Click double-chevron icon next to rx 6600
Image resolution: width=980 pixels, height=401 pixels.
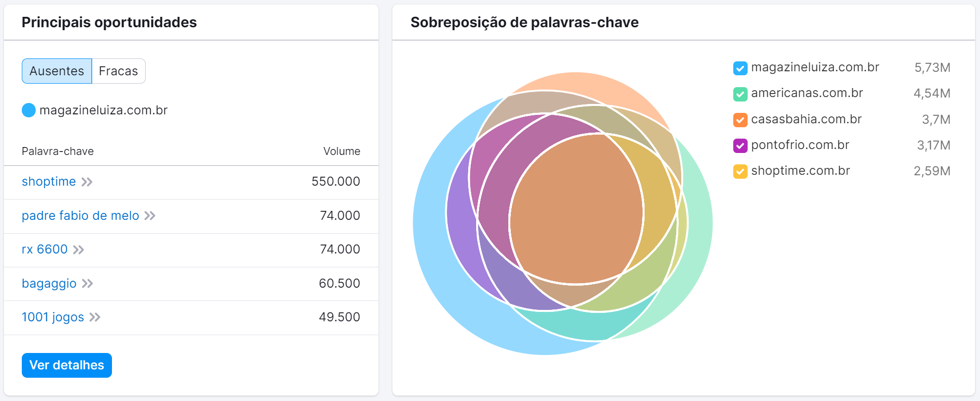(78, 250)
